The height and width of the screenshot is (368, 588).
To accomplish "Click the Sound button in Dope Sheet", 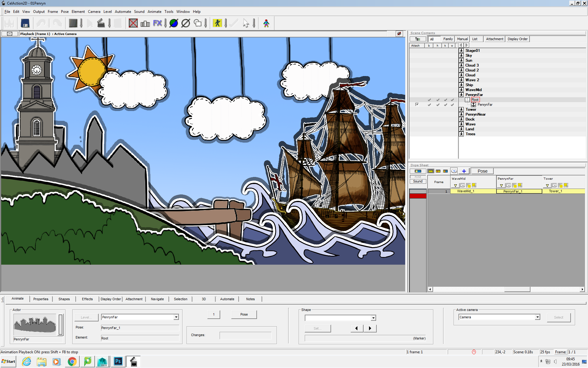I will [x=418, y=181].
